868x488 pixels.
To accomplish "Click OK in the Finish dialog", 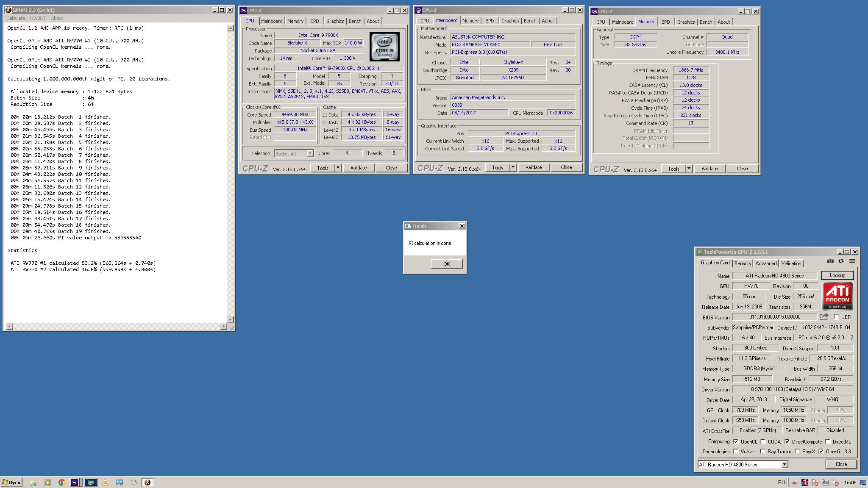I will (x=446, y=263).
